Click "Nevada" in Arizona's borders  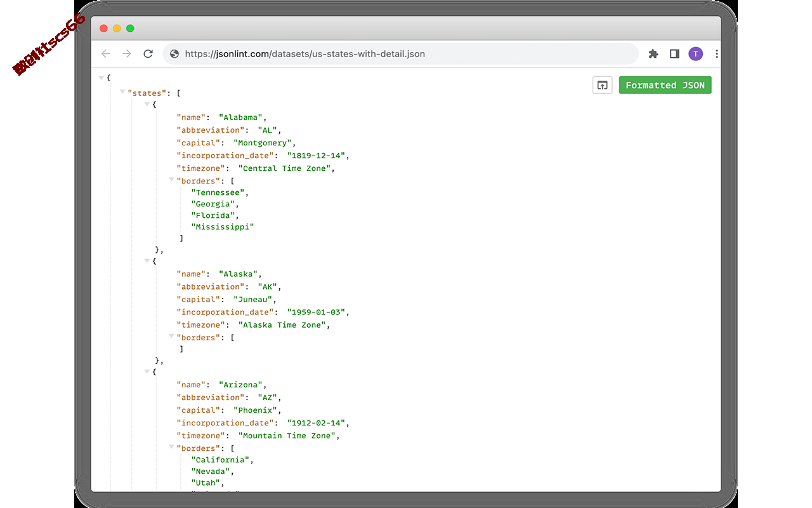(211, 471)
